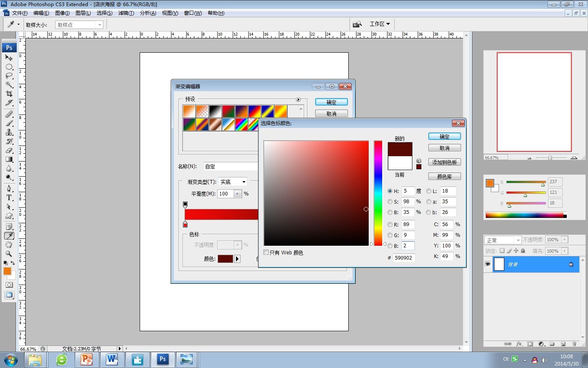Select the Slice tool
This screenshot has width=588, height=368.
9,103
